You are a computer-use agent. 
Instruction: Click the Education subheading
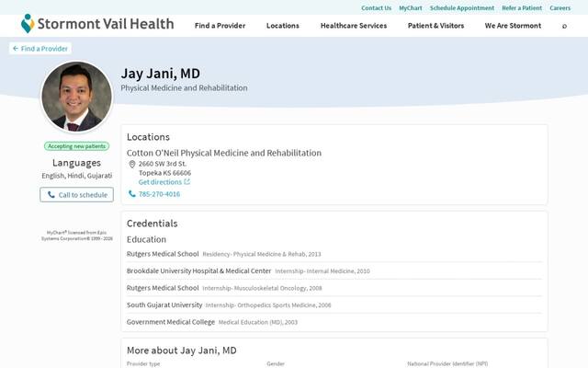click(146, 239)
